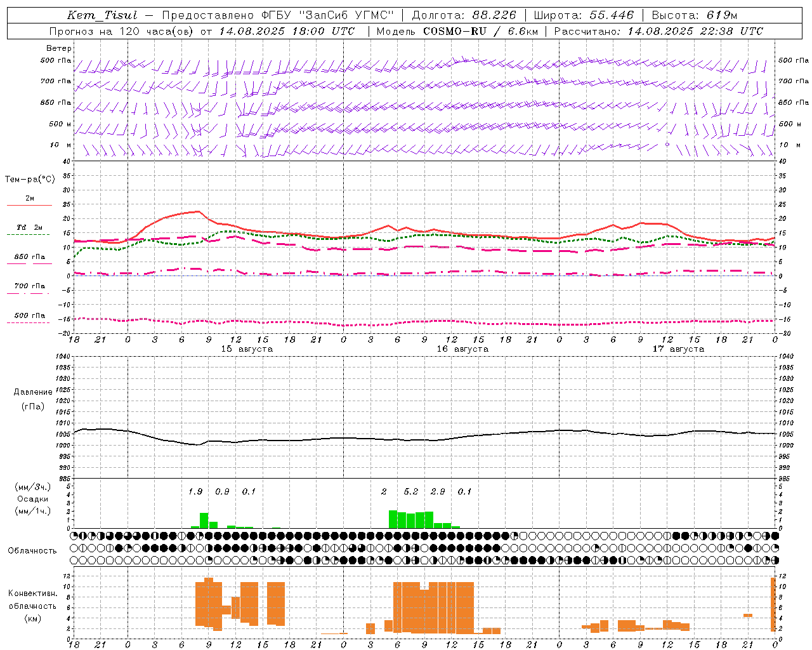Click the "15 августа" date label
812x650 pixels.
247,349
